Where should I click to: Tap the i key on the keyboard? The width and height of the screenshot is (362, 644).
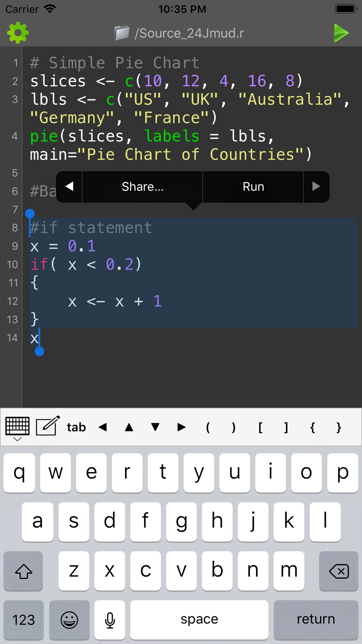coord(270,473)
